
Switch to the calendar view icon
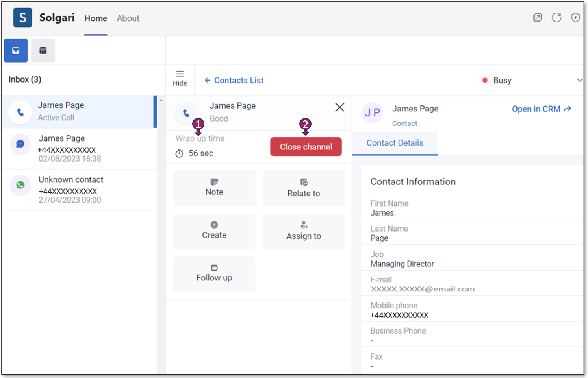point(43,50)
